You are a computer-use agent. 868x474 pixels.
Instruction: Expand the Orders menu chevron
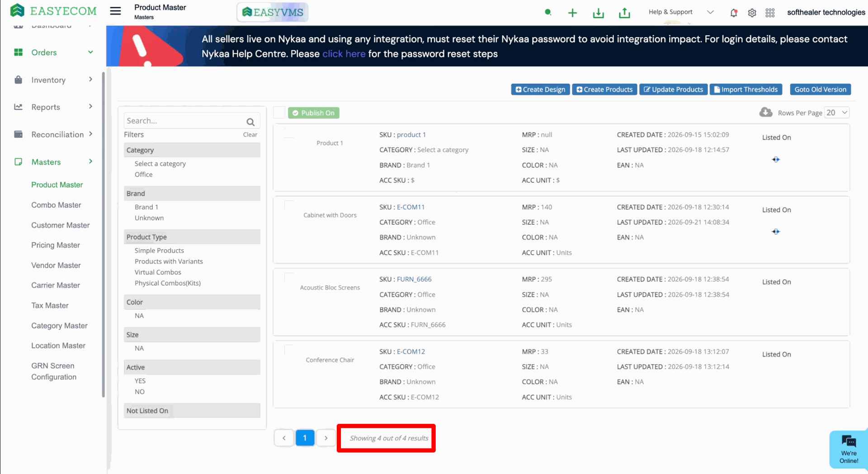[x=90, y=52]
